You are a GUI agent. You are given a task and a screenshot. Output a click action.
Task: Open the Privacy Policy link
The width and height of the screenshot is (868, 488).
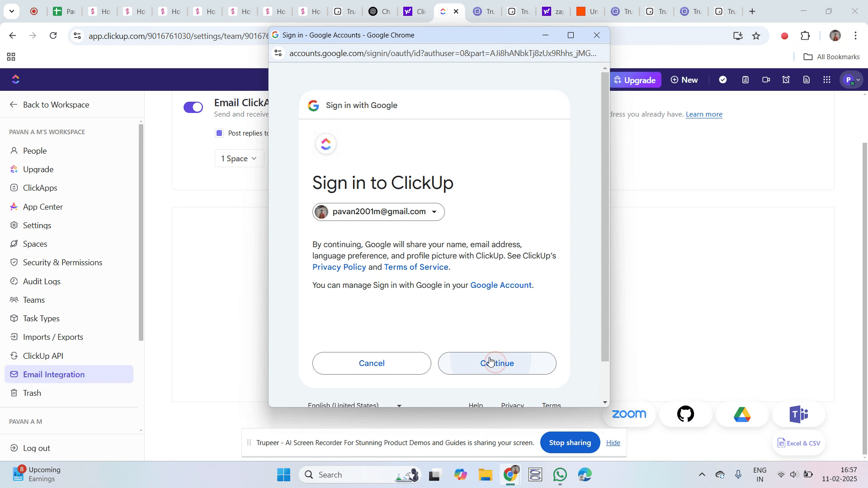pos(339,267)
